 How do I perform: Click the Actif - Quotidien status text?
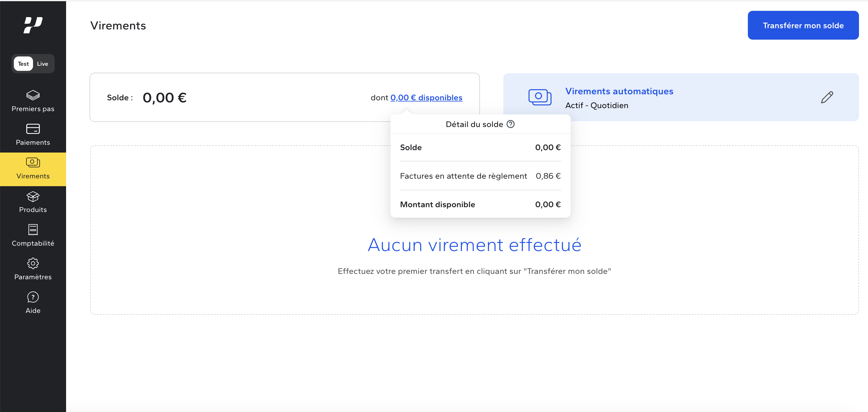point(596,105)
